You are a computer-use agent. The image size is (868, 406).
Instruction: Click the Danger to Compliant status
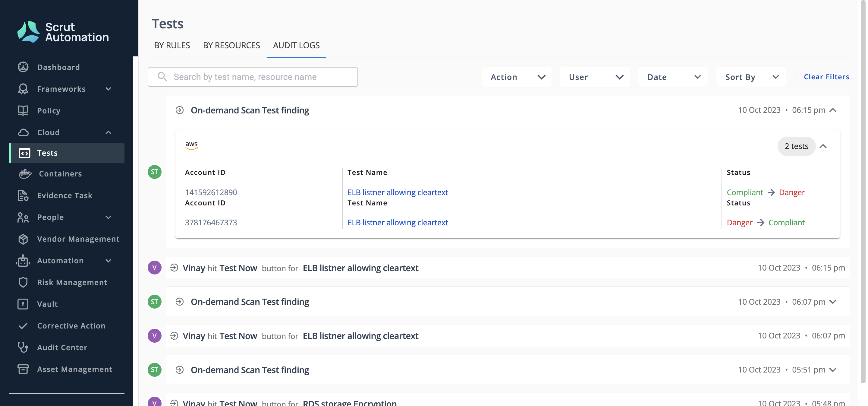pos(766,223)
